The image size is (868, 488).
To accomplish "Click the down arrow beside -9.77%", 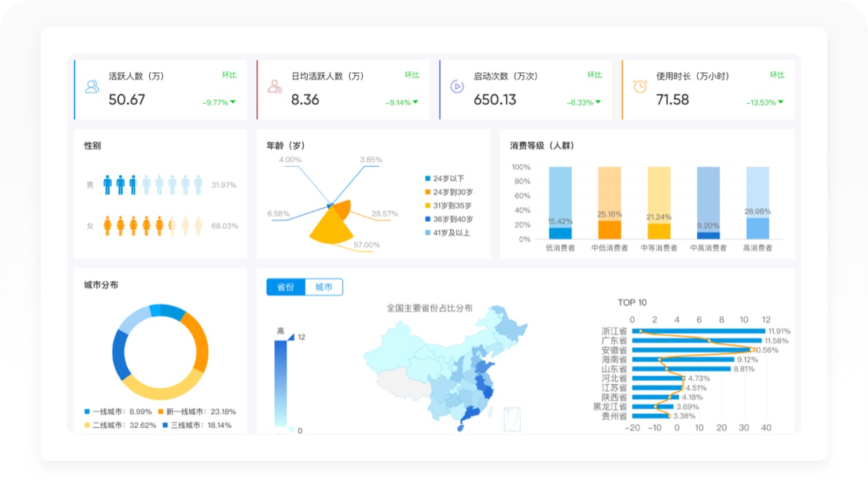I will tap(233, 102).
